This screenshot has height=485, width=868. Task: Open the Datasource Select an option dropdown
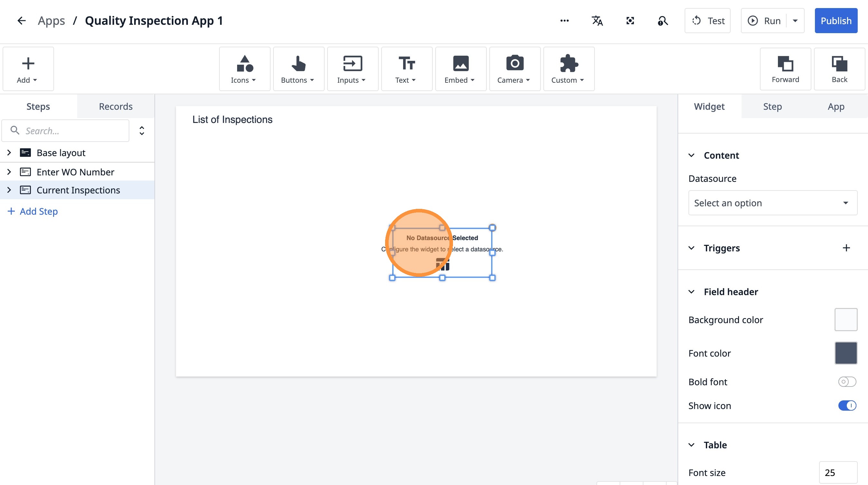pyautogui.click(x=772, y=203)
